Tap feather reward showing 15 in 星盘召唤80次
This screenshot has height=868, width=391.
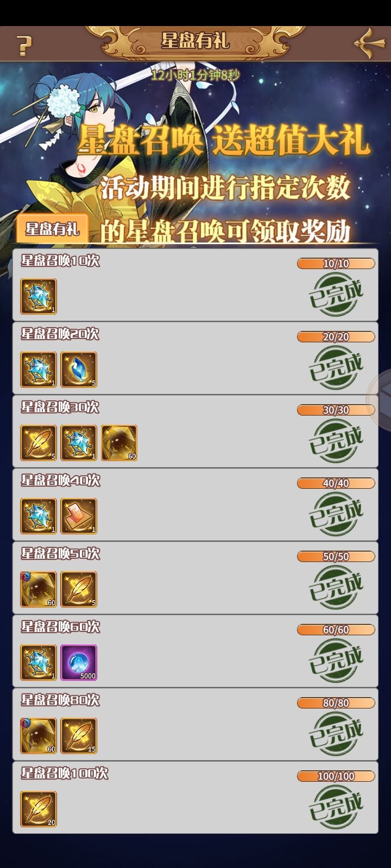click(x=79, y=736)
